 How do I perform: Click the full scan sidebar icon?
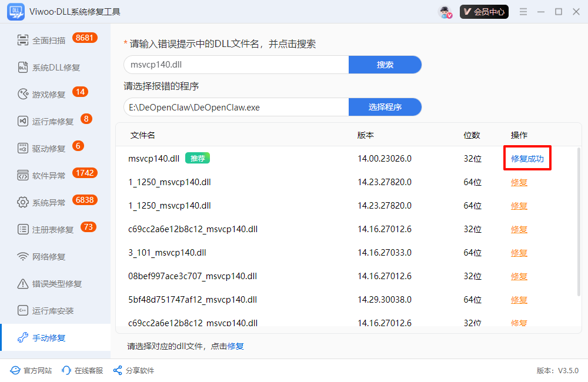(x=23, y=41)
